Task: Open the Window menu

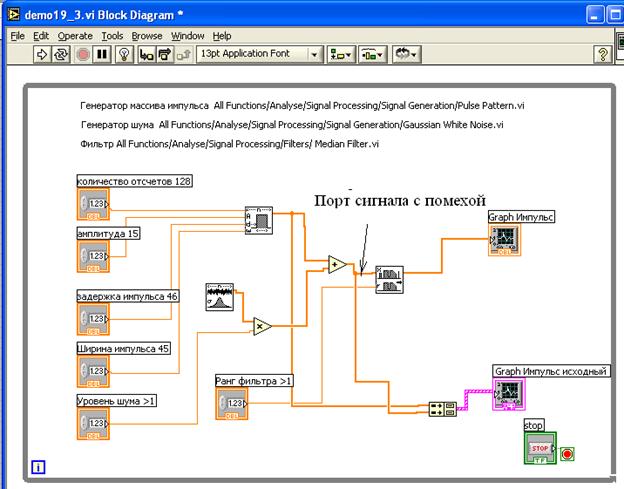Action: coord(187,36)
